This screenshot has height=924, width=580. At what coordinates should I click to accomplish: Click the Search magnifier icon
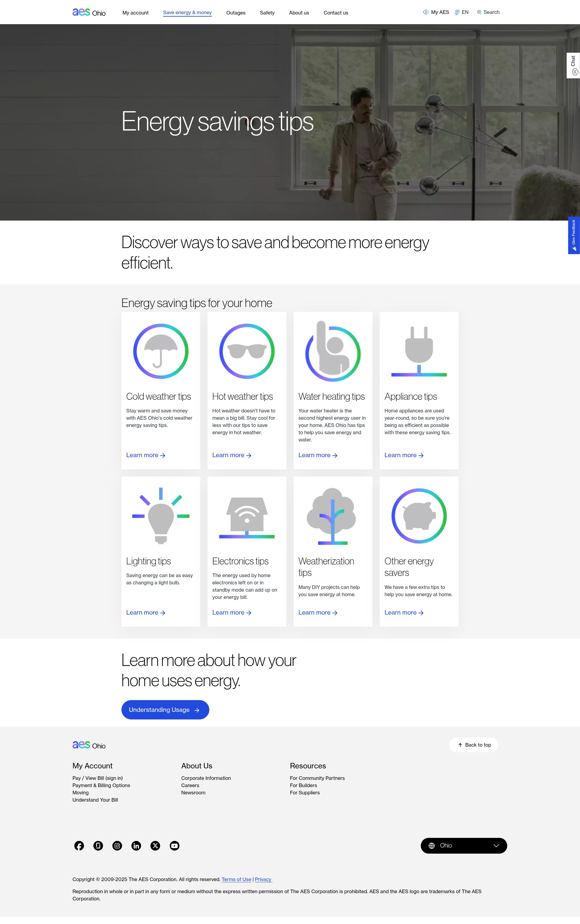479,12
